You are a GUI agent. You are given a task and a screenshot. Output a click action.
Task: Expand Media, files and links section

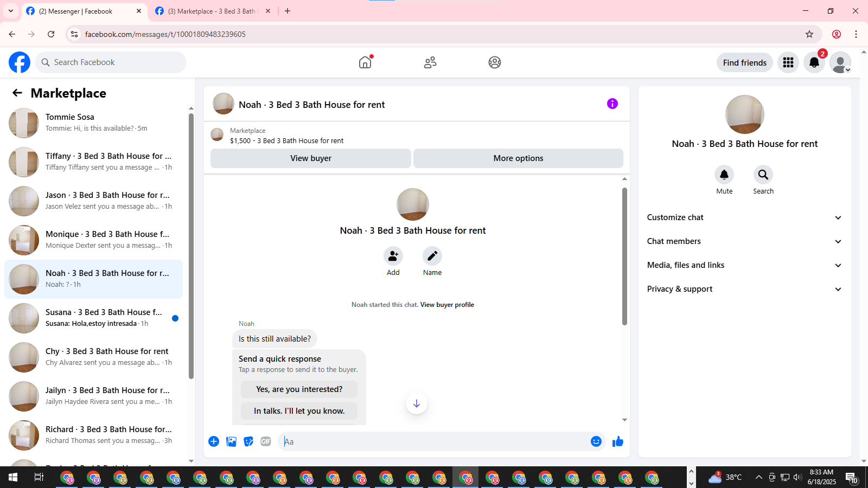pos(745,265)
